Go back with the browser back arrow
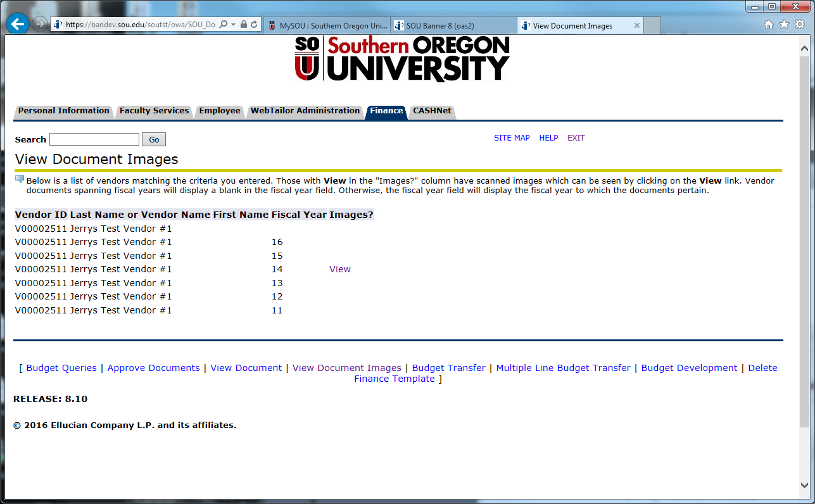 [18, 25]
